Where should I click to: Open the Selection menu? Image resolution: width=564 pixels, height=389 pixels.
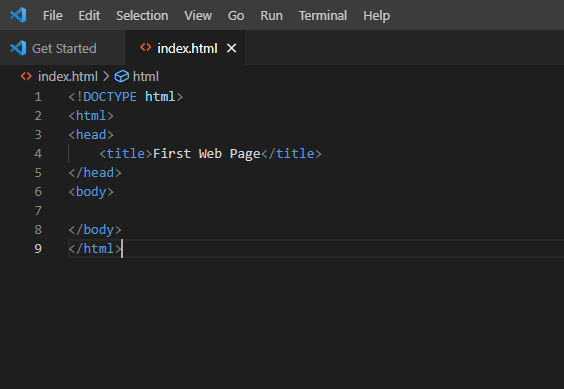click(x=142, y=15)
